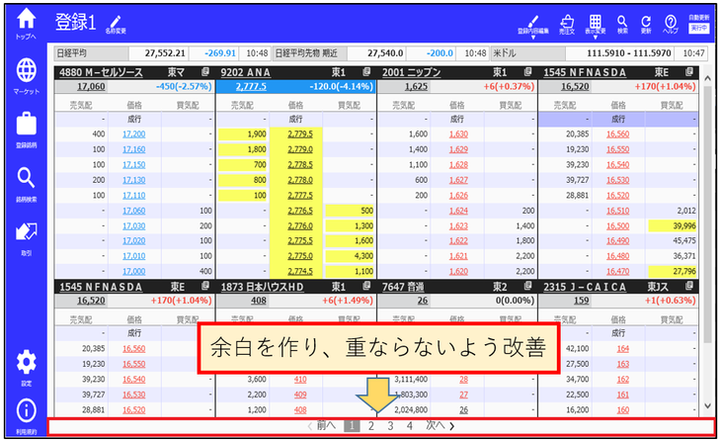
Task: Open the 9202 ANA title link
Action: [245, 72]
